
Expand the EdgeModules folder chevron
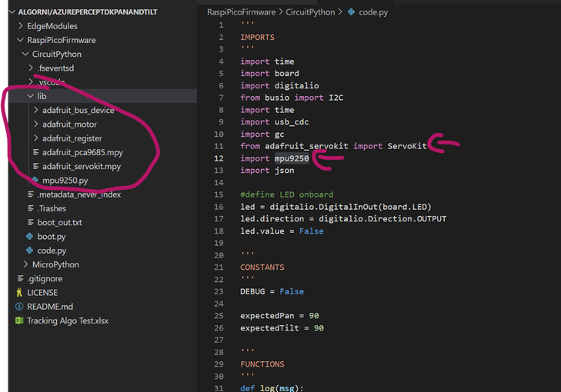click(21, 25)
